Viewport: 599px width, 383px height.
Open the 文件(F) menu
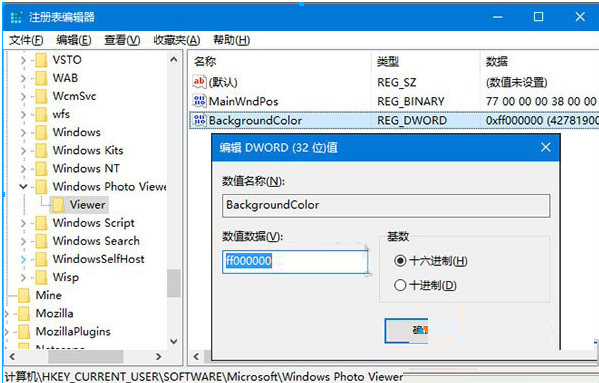[26, 40]
